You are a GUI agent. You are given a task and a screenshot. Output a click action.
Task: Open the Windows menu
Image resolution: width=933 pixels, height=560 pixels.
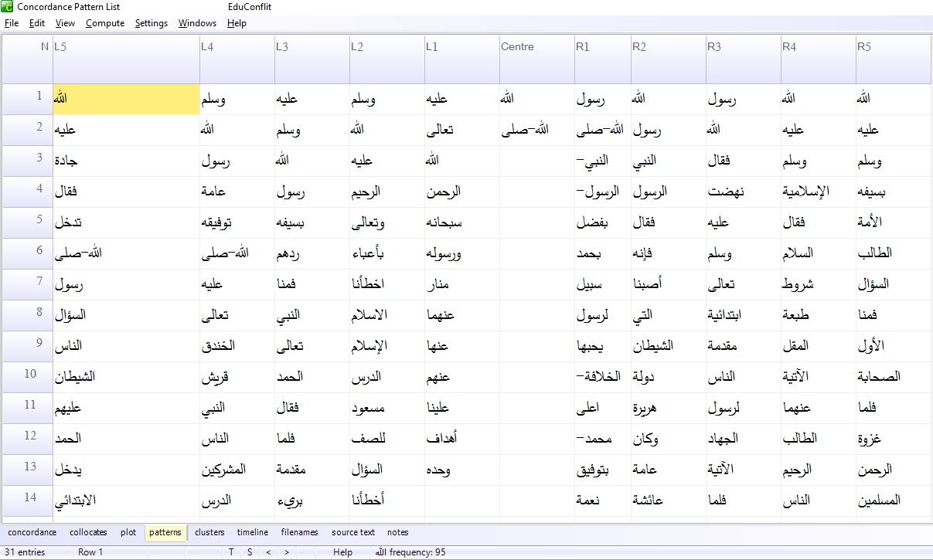[197, 23]
